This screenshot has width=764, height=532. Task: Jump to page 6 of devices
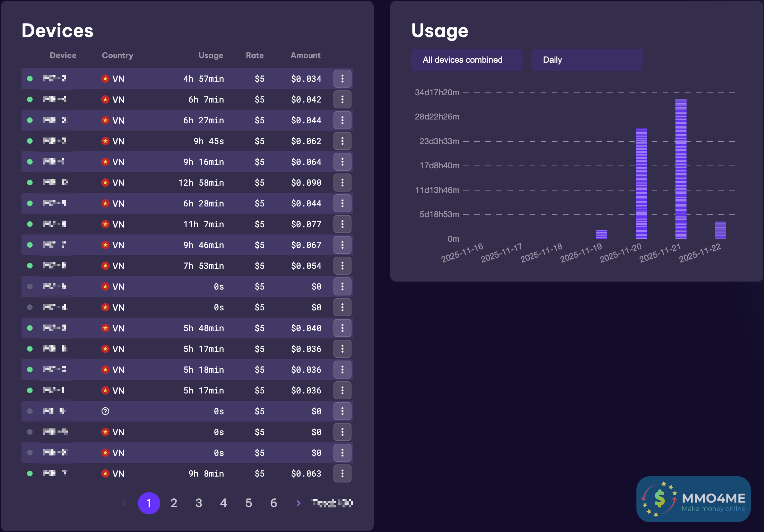pyautogui.click(x=274, y=503)
